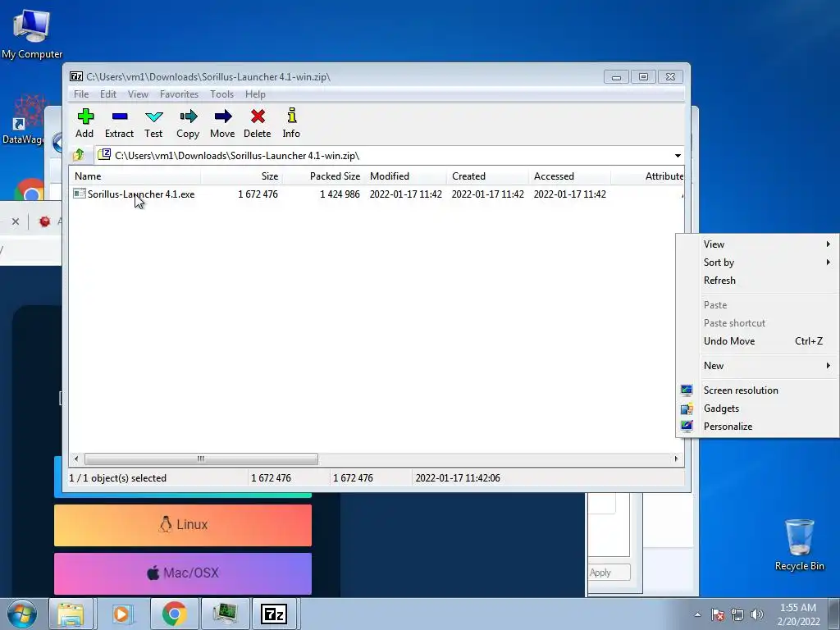The height and width of the screenshot is (630, 840).
Task: Open the Edit menu
Action: (108, 94)
